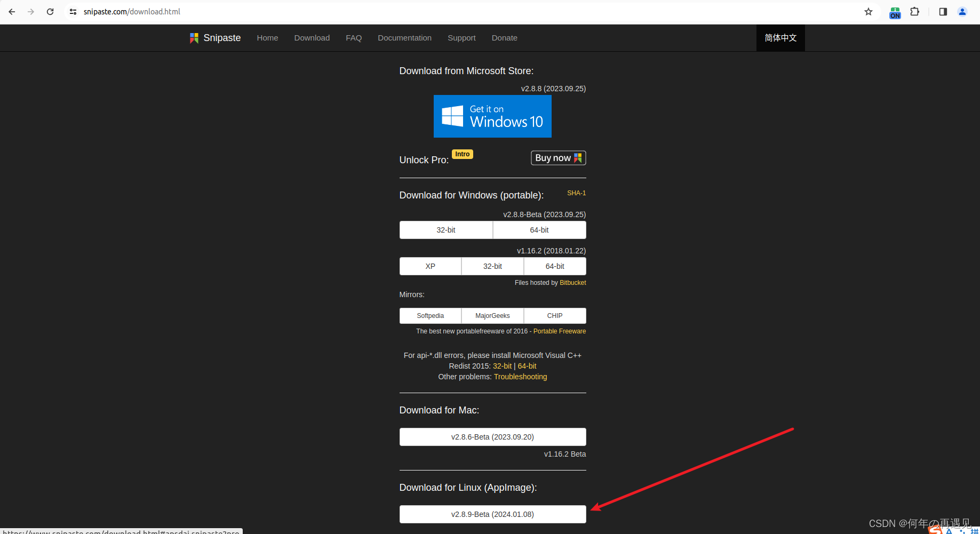Open the Troubleshooting link
The image size is (980, 534).
(x=520, y=377)
